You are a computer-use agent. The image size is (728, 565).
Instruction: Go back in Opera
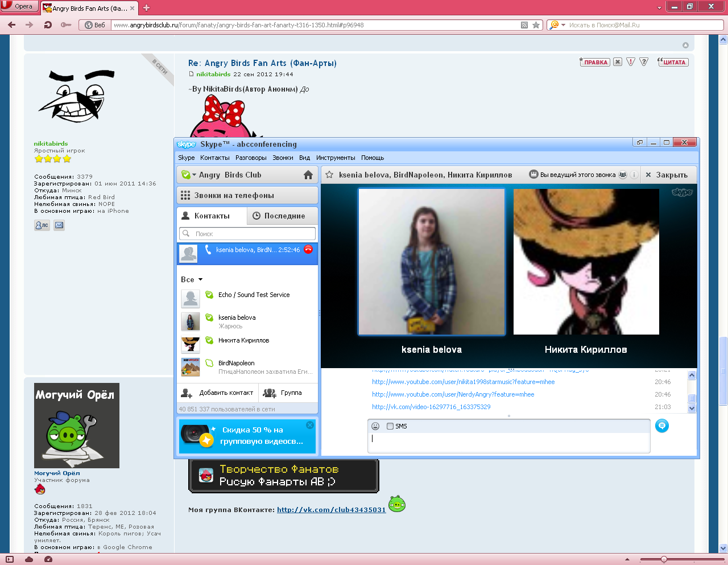coord(11,25)
